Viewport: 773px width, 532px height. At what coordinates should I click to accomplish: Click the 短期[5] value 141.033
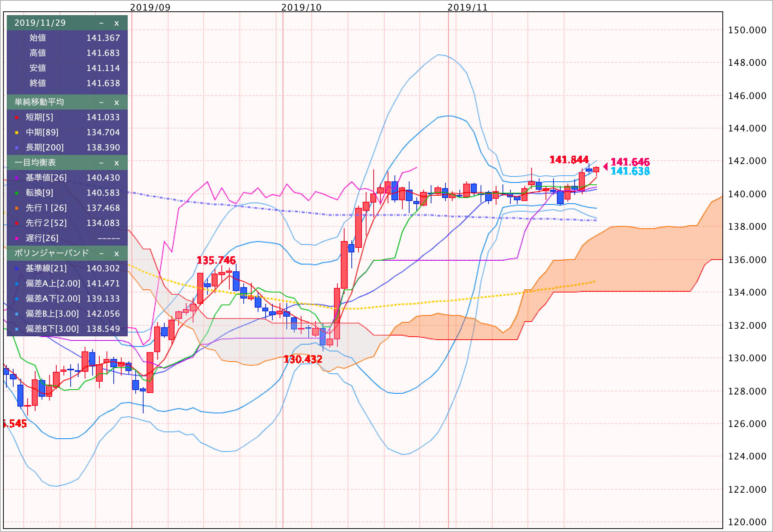point(103,118)
